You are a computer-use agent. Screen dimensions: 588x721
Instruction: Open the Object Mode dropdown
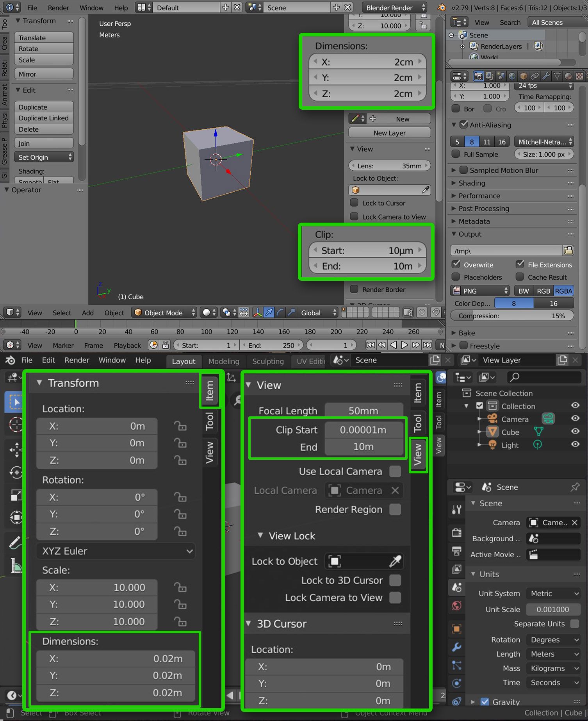tap(164, 312)
